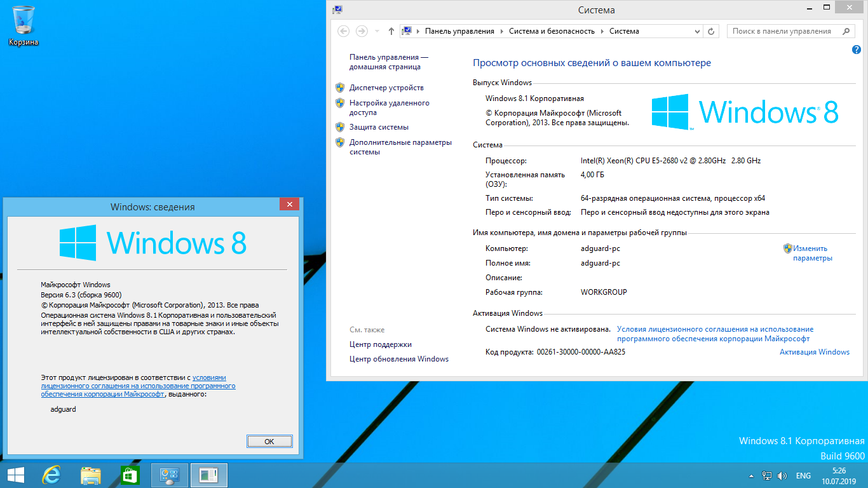The image size is (868, 488).
Task: Switch to the winver taskbar window icon
Action: 209,475
